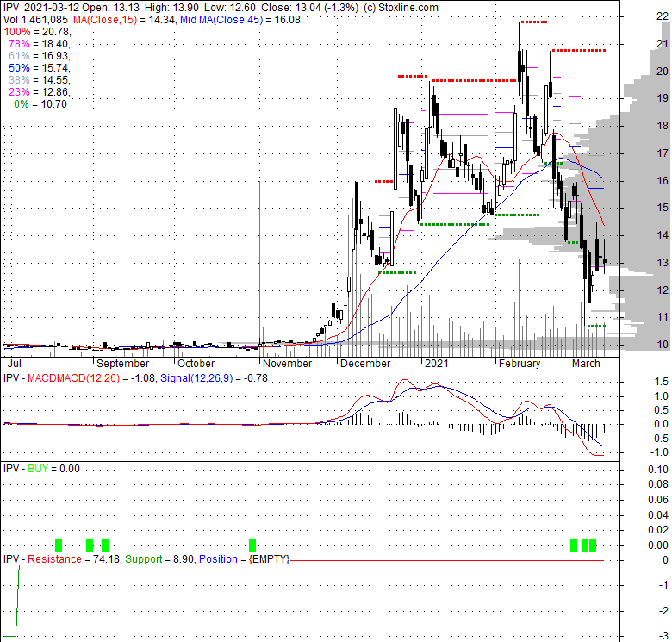The image size is (672, 642).
Task: Click the price axis label 10
Action: point(663,344)
